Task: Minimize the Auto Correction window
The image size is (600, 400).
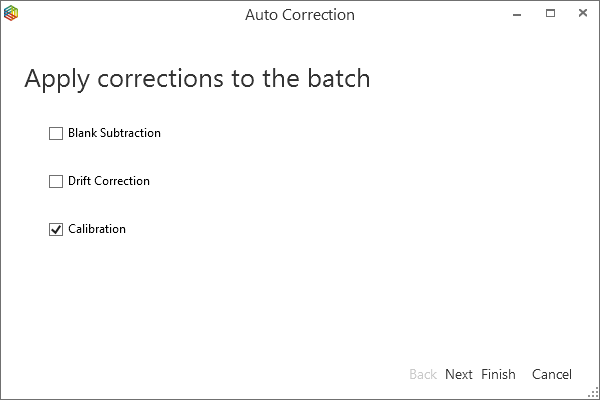Action: [x=518, y=15]
